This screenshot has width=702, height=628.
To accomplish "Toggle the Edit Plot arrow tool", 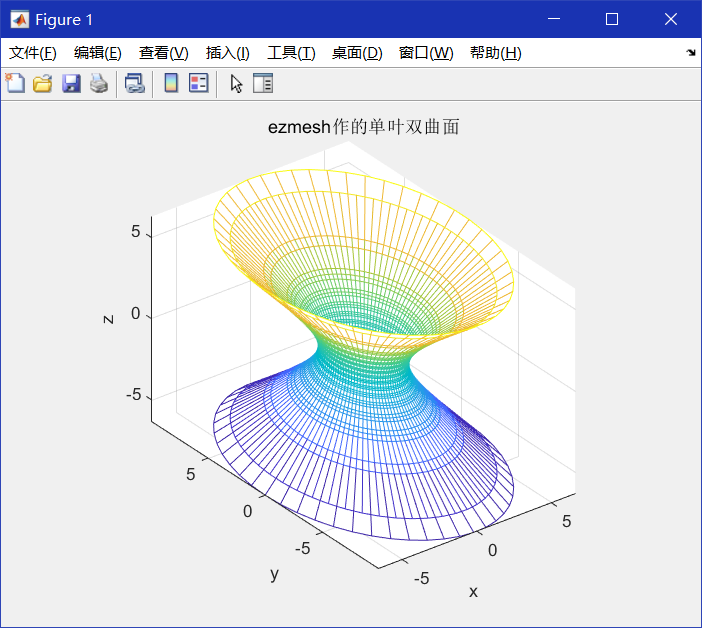I will [x=236, y=83].
